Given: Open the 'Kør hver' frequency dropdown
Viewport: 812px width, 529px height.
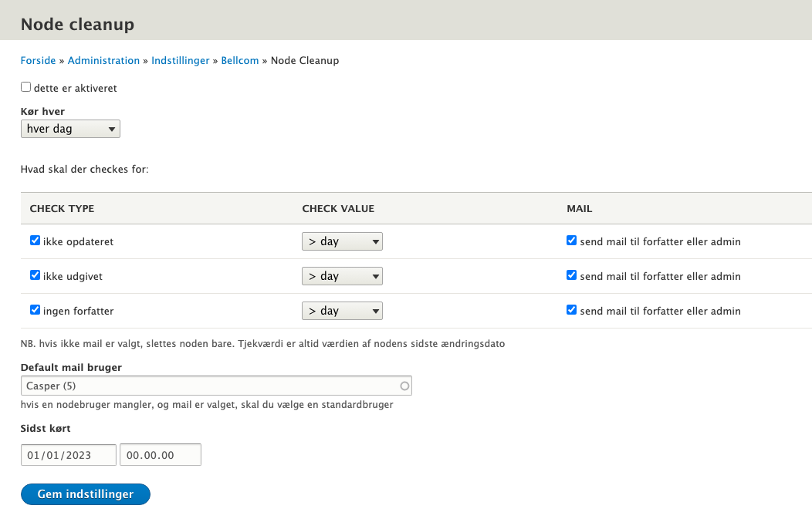Looking at the screenshot, I should [x=70, y=129].
